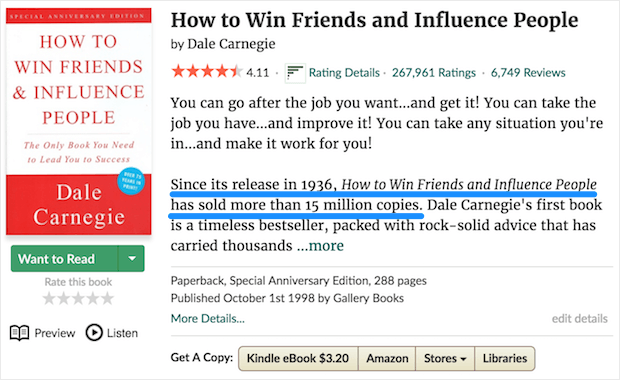Click the blue anniversary badge on cover
Image resolution: width=620 pixels, height=380 pixels.
(131, 181)
